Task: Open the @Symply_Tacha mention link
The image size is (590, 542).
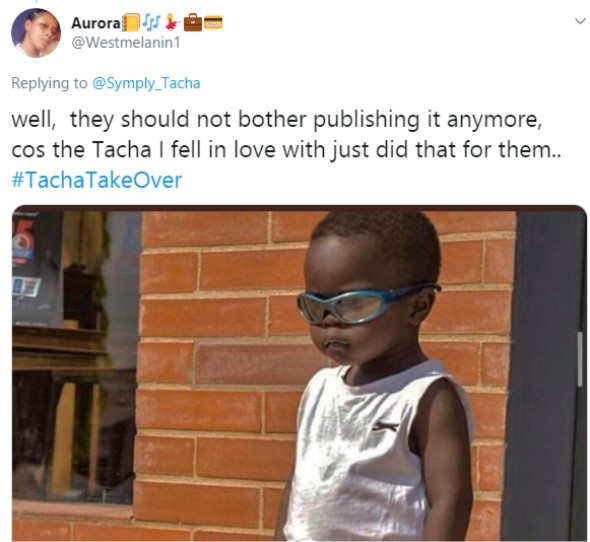Action: click(146, 83)
